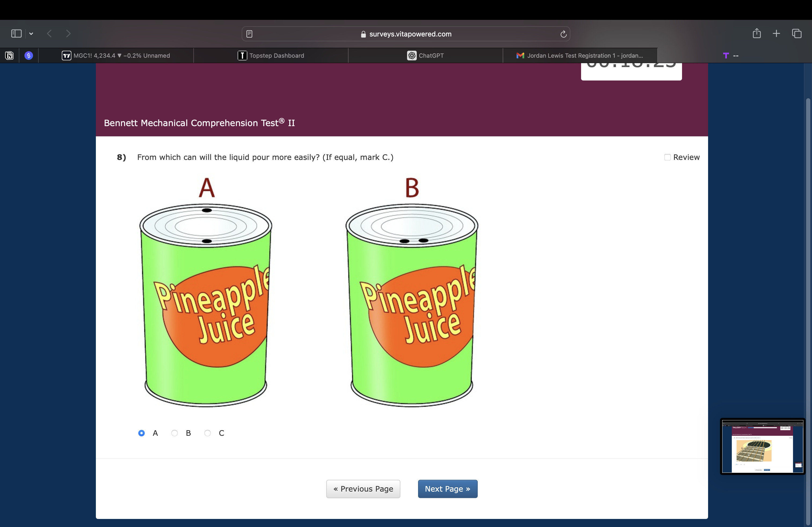Click the Next Page button
812x527 pixels.
click(447, 489)
